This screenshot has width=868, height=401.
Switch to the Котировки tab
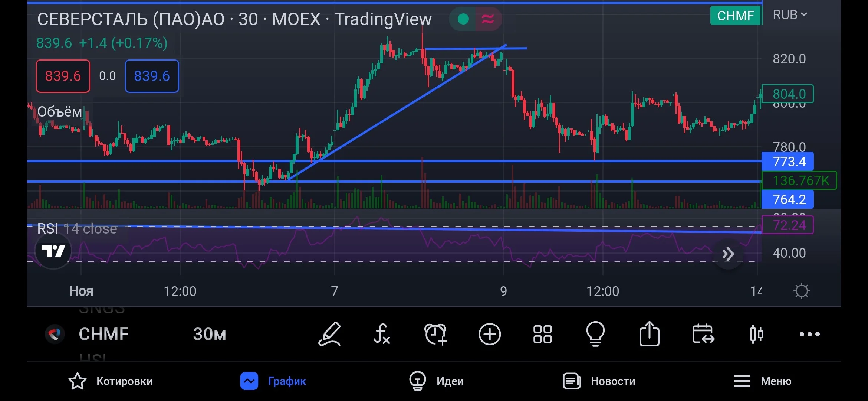coord(111,381)
